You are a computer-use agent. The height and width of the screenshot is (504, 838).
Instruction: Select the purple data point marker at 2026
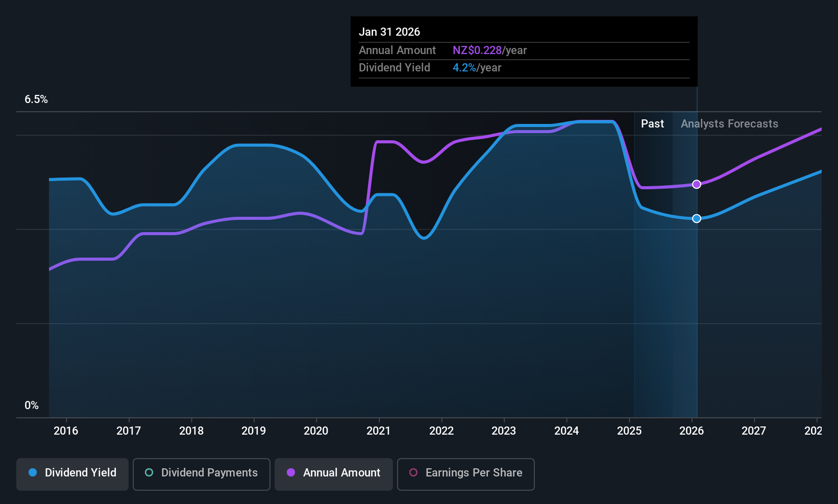tap(697, 184)
